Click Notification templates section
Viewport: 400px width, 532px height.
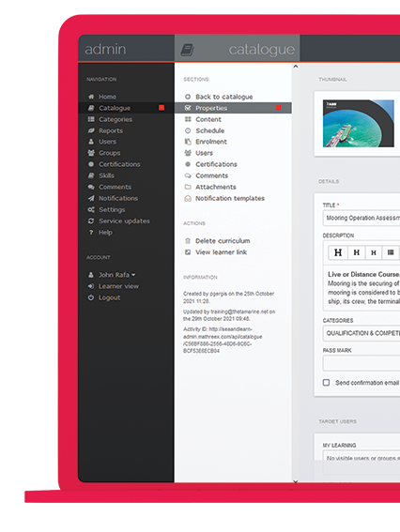(230, 198)
